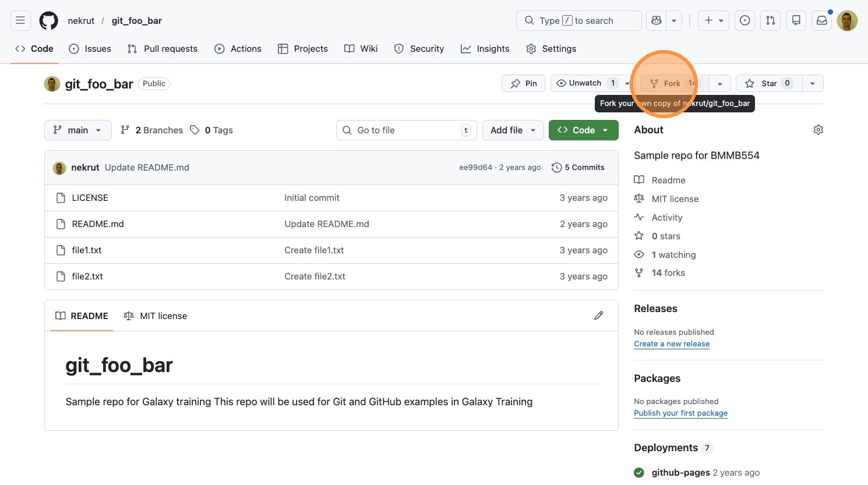
Task: Edit README with the pencil icon
Action: 598,316
